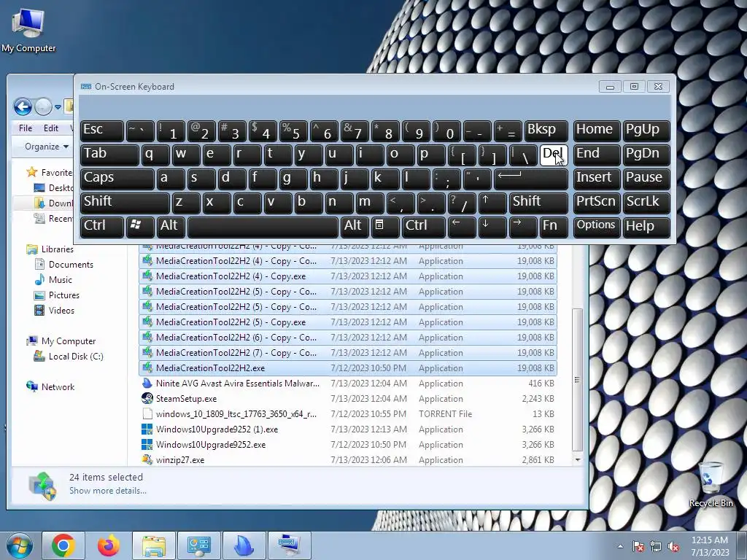Image resolution: width=747 pixels, height=560 pixels.
Task: Toggle the left Shift key
Action: click(125, 203)
